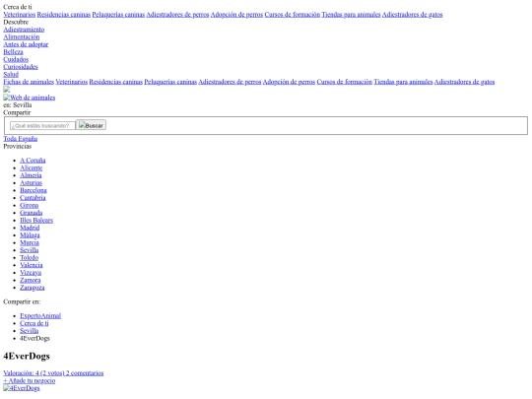Open the Valoración 4 (2 votos) link
Image resolution: width=532 pixels, height=399 pixels.
(x=33, y=373)
